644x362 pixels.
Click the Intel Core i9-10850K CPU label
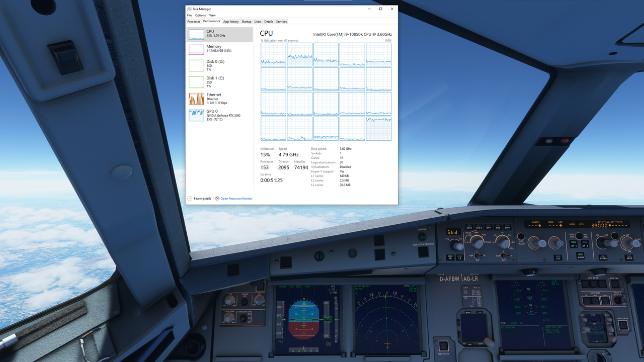tap(353, 34)
